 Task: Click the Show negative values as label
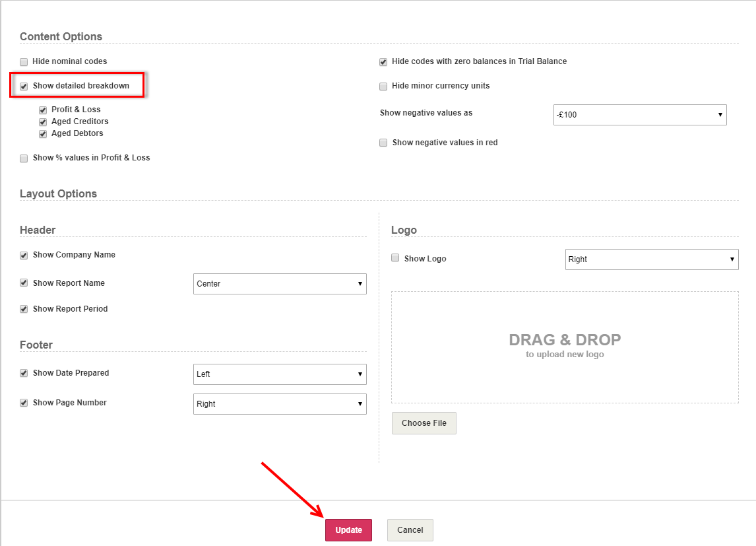coord(426,113)
